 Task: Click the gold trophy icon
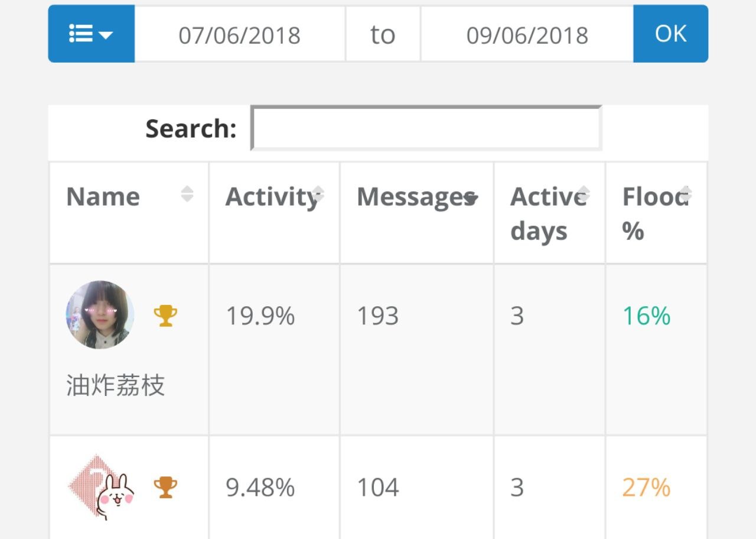[165, 316]
